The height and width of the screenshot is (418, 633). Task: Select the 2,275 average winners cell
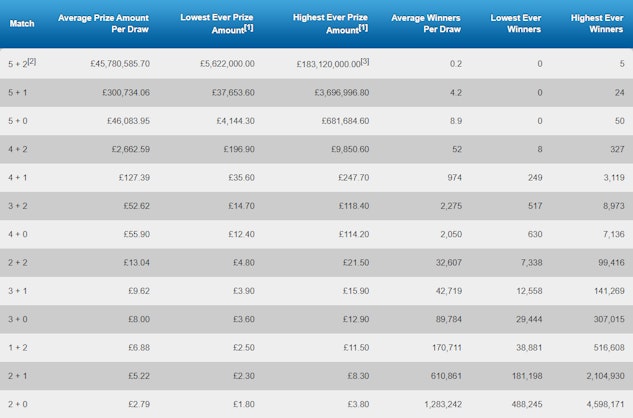pyautogui.click(x=451, y=206)
